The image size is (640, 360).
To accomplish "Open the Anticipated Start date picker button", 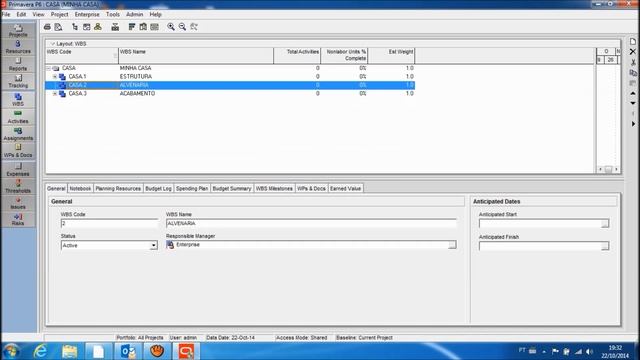I will coord(605,224).
